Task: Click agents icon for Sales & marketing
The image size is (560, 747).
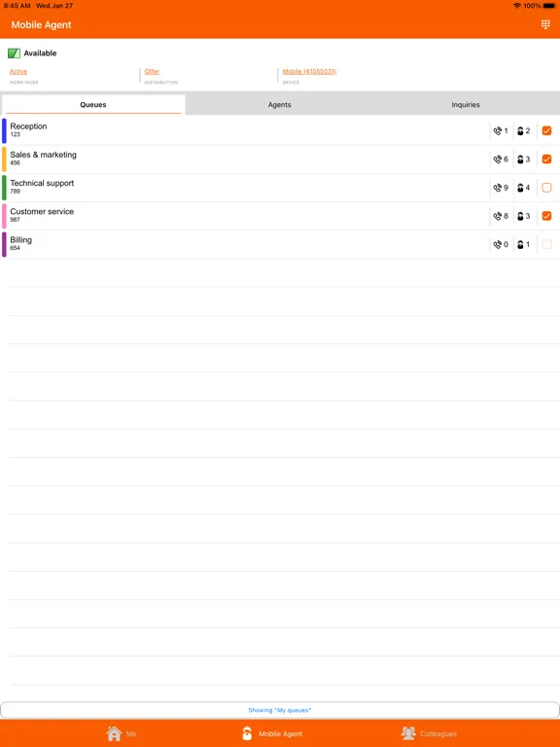Action: pyautogui.click(x=520, y=160)
